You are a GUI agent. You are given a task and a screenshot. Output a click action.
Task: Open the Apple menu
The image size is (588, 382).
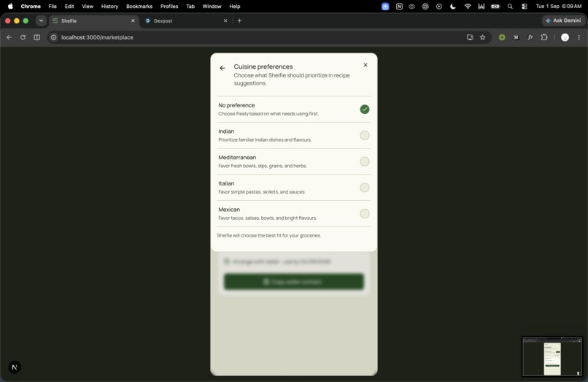pyautogui.click(x=10, y=6)
